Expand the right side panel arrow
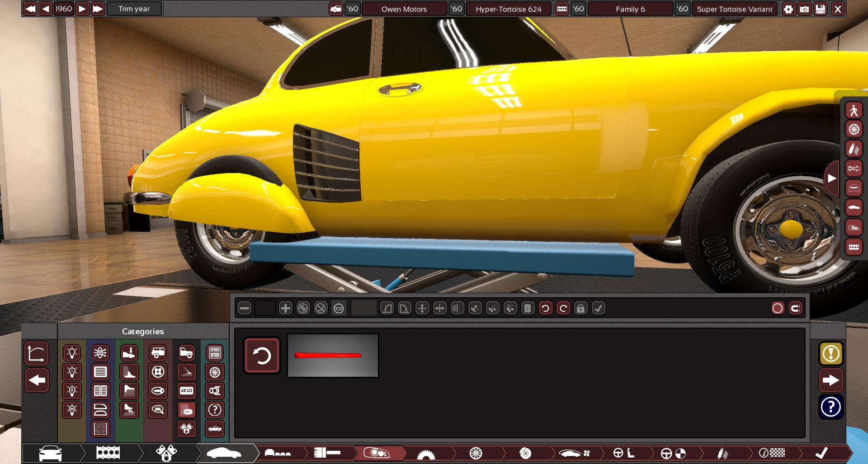The width and height of the screenshot is (868, 464). (x=831, y=178)
